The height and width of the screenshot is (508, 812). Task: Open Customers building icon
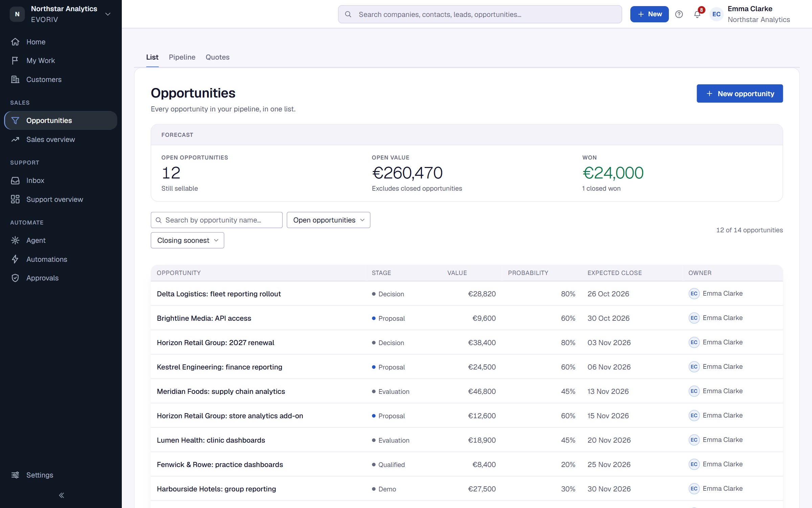click(15, 79)
